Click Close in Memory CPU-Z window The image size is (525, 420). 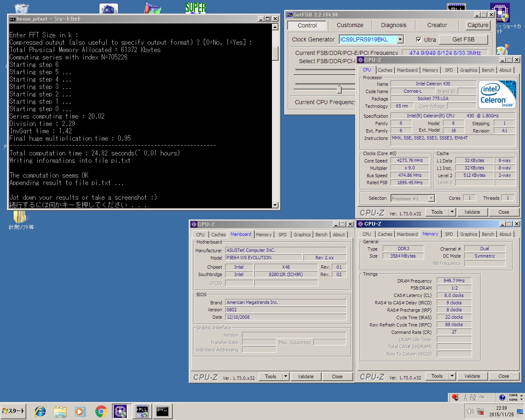pos(504,376)
